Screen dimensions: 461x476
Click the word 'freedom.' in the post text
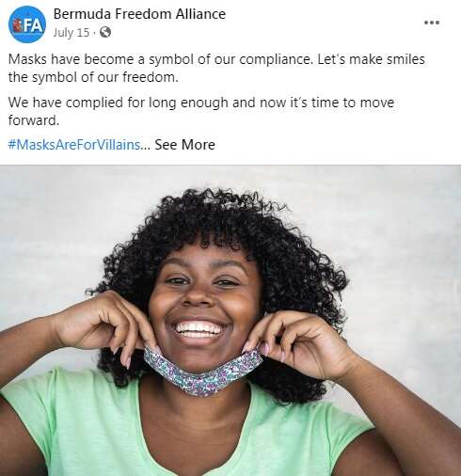(x=151, y=77)
